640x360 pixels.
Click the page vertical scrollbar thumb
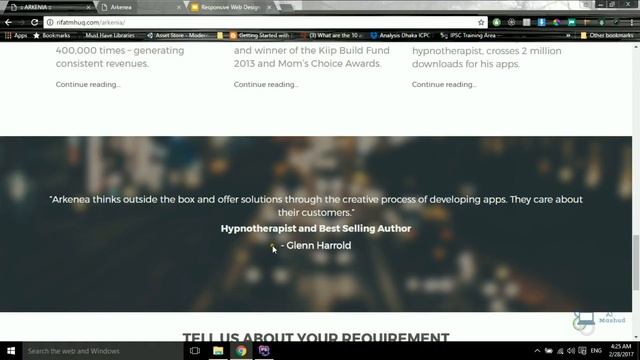pyautogui.click(x=636, y=262)
